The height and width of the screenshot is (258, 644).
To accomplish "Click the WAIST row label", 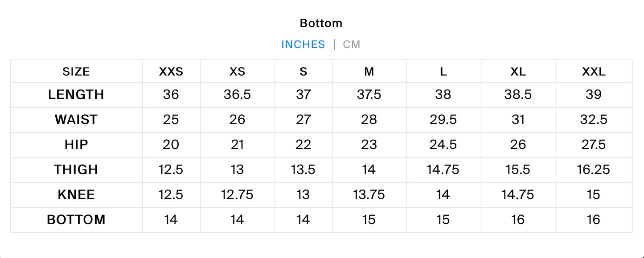I will click(x=76, y=120).
